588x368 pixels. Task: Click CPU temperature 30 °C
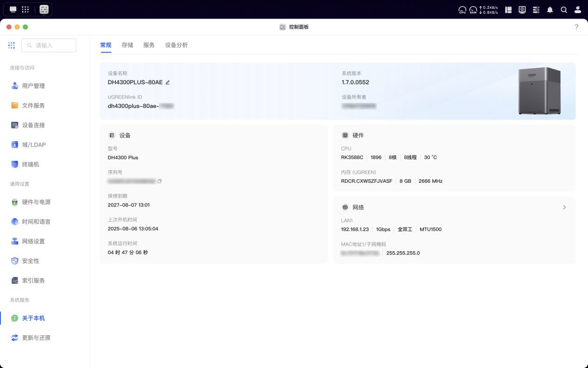(430, 157)
